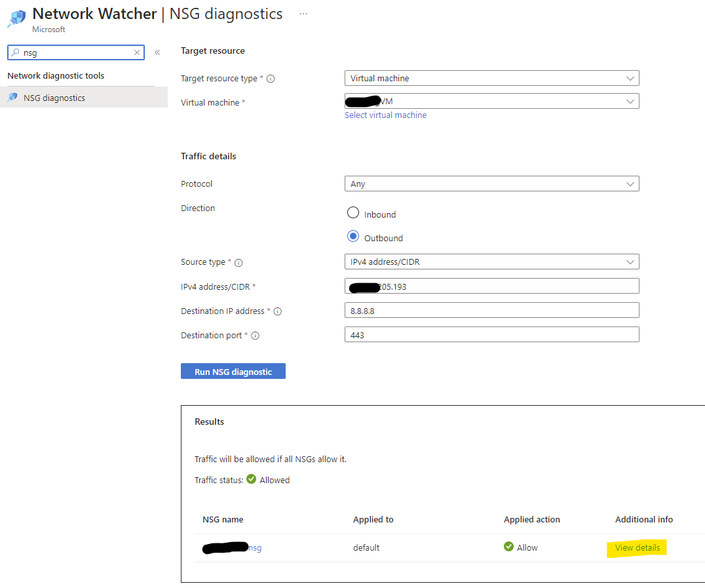Click the NSG name column header
705x588 pixels.
(x=223, y=520)
